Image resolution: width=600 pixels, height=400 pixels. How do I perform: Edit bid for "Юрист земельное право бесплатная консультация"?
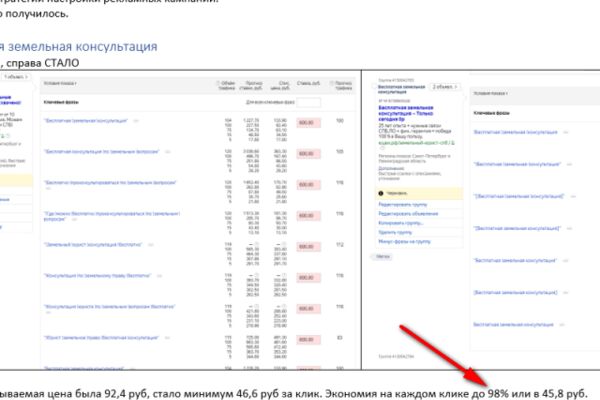(308, 340)
